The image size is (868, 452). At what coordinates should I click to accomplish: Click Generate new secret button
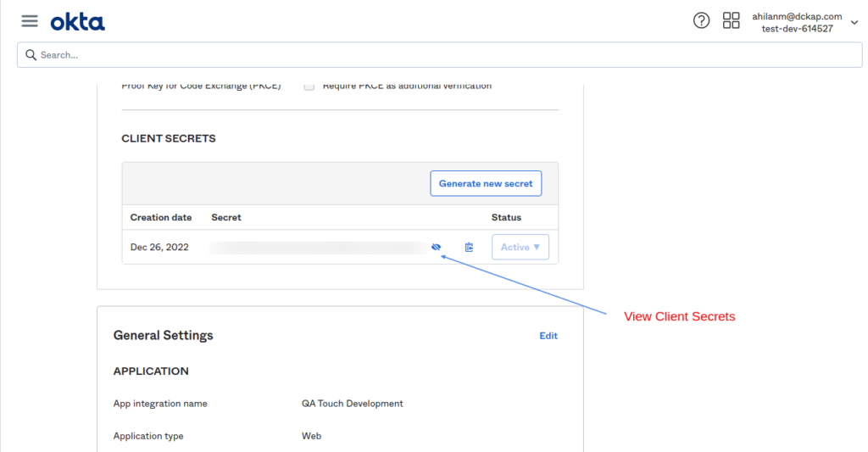click(486, 184)
